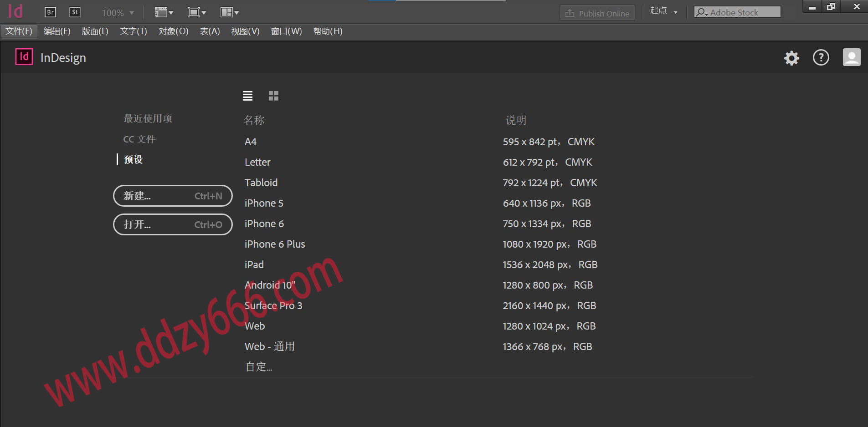
Task: Click the 792 x 1224 pt description
Action: [x=550, y=183]
